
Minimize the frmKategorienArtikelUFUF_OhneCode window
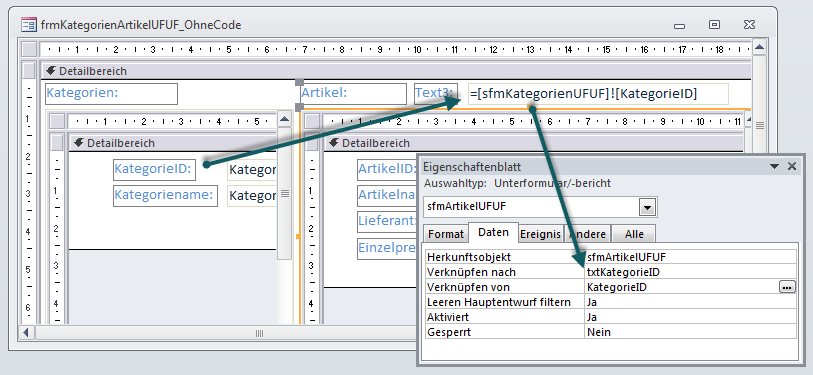coord(680,25)
